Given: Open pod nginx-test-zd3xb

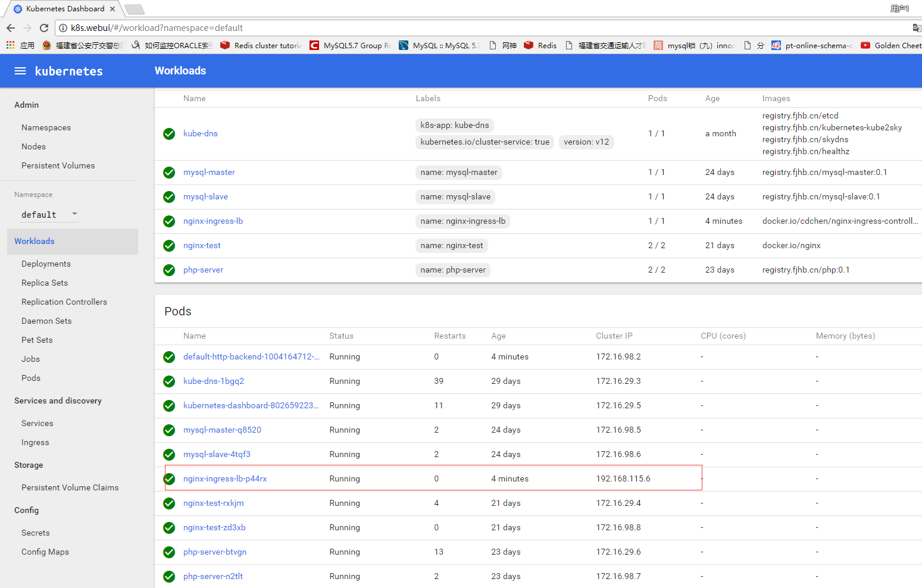Looking at the screenshot, I should coord(214,527).
